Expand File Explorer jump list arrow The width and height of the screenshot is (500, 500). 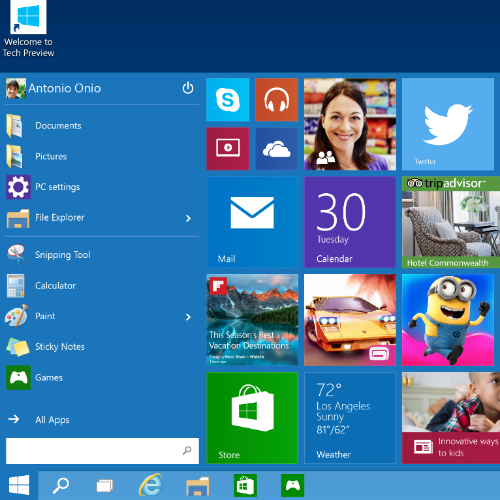tap(188, 218)
